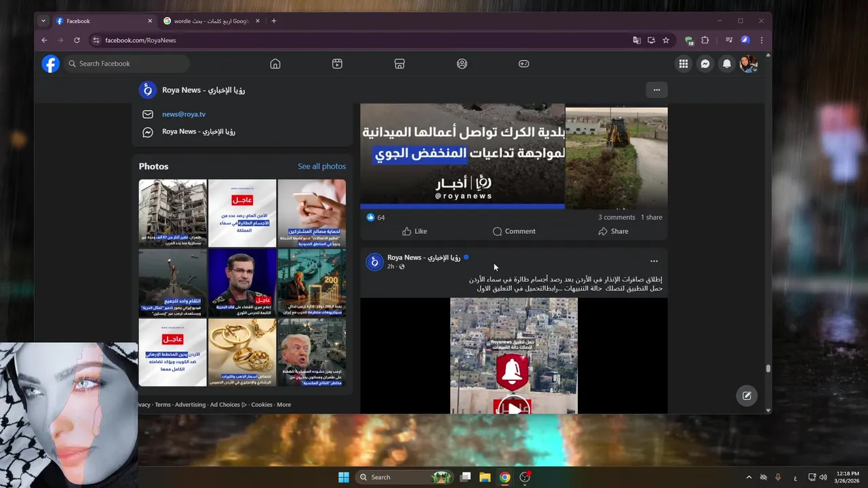Open the Chrome profile avatar
This screenshot has height=488, width=868.
(x=745, y=40)
